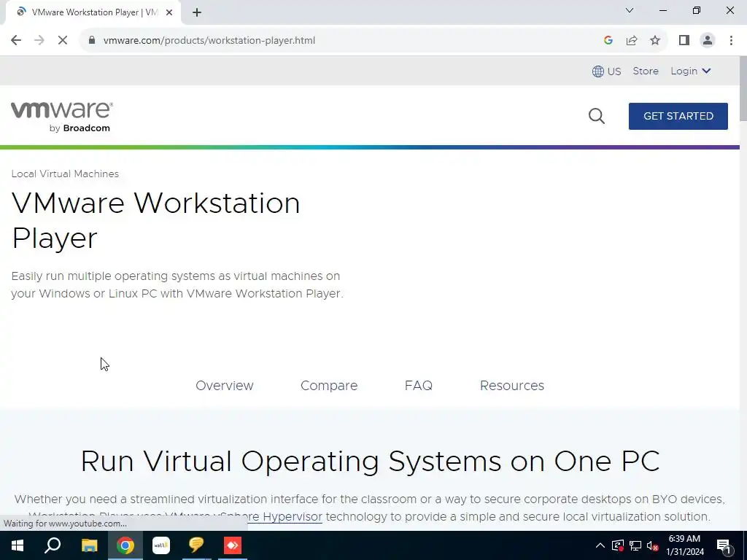Viewport: 747px width, 560px height.
Task: Close the VMware Workstation Player tab
Action: 169,13
